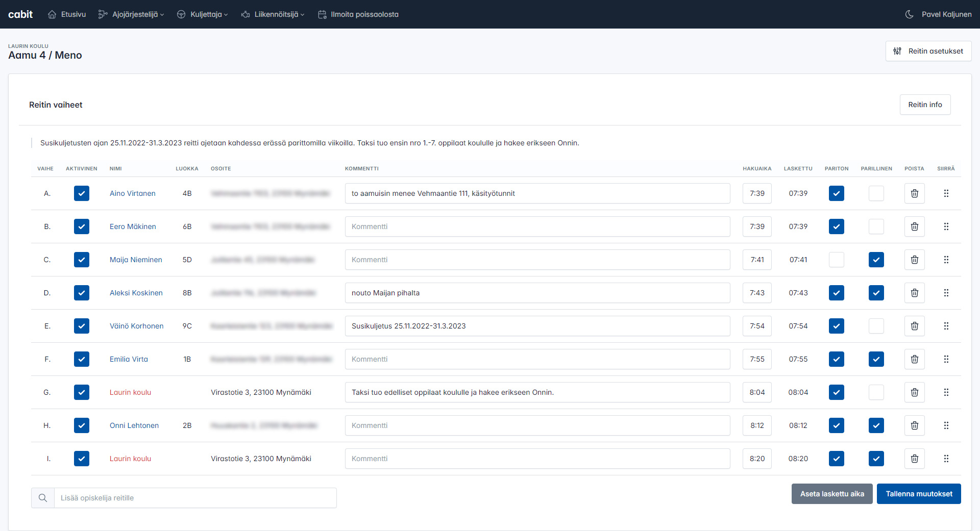Click the move handle on Emilia Virta's row
Viewport: 980px width, 531px height.
pos(946,359)
